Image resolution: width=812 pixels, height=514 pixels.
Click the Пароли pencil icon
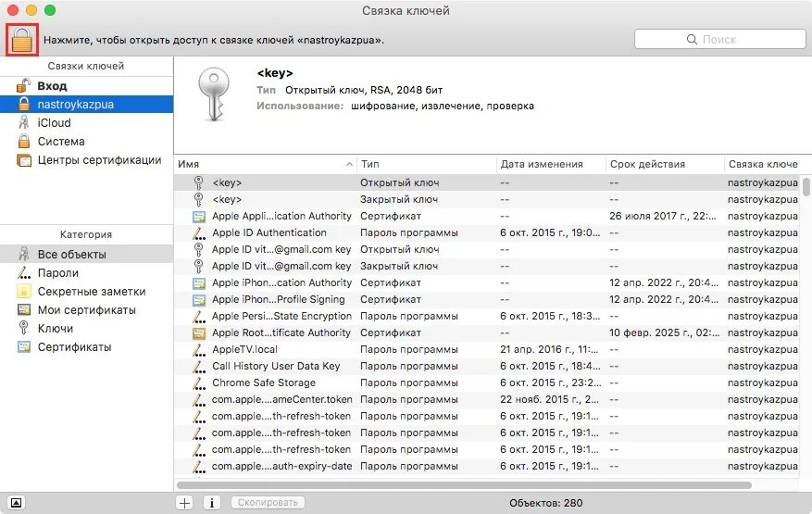pyautogui.click(x=24, y=273)
